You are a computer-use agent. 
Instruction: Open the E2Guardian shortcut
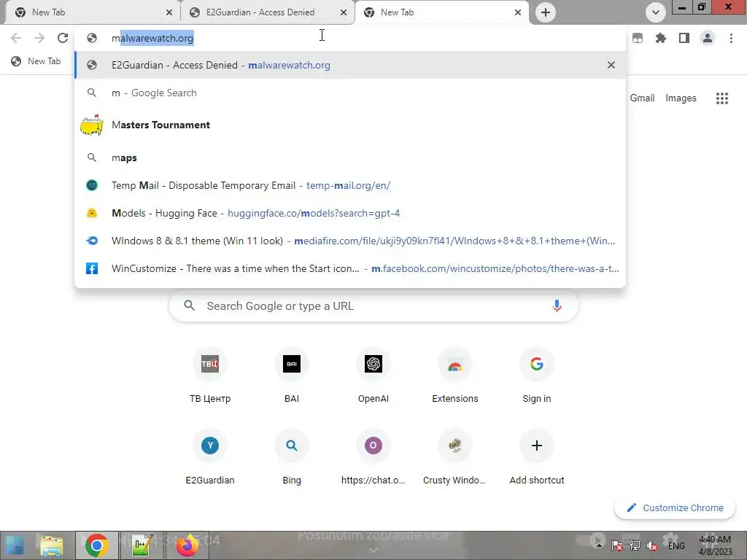210,458
